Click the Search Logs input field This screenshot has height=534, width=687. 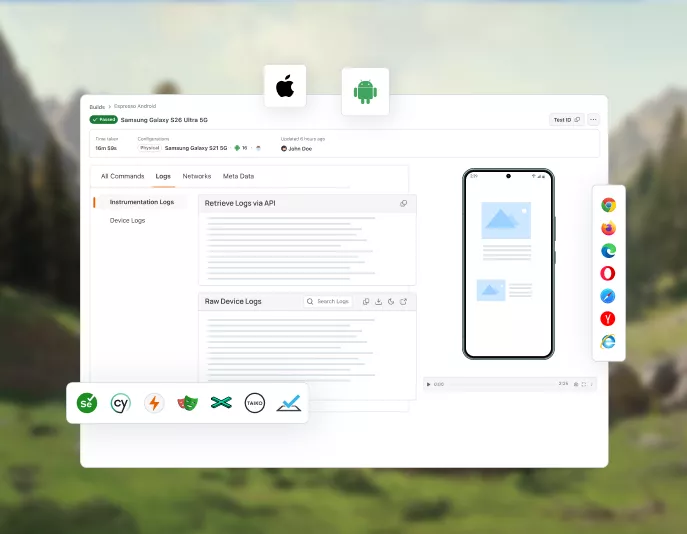tap(328, 301)
